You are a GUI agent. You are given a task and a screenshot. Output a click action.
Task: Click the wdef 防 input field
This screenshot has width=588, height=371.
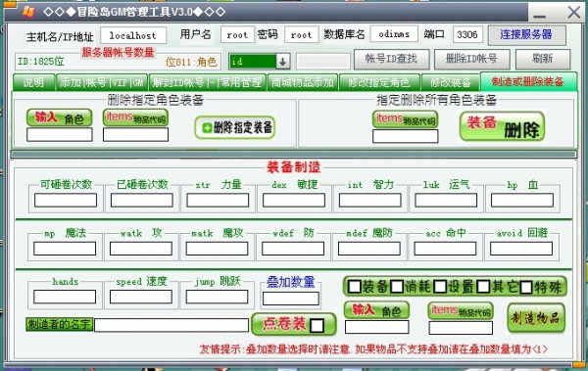point(293,249)
